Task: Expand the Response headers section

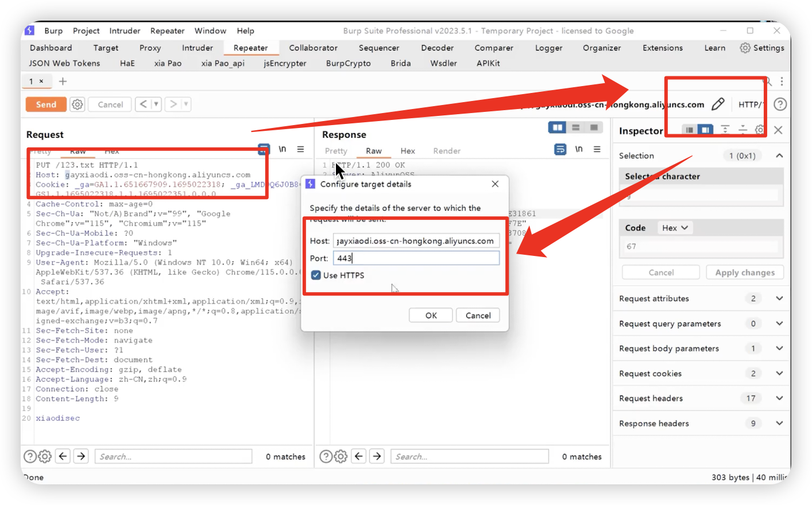Action: 779,424
